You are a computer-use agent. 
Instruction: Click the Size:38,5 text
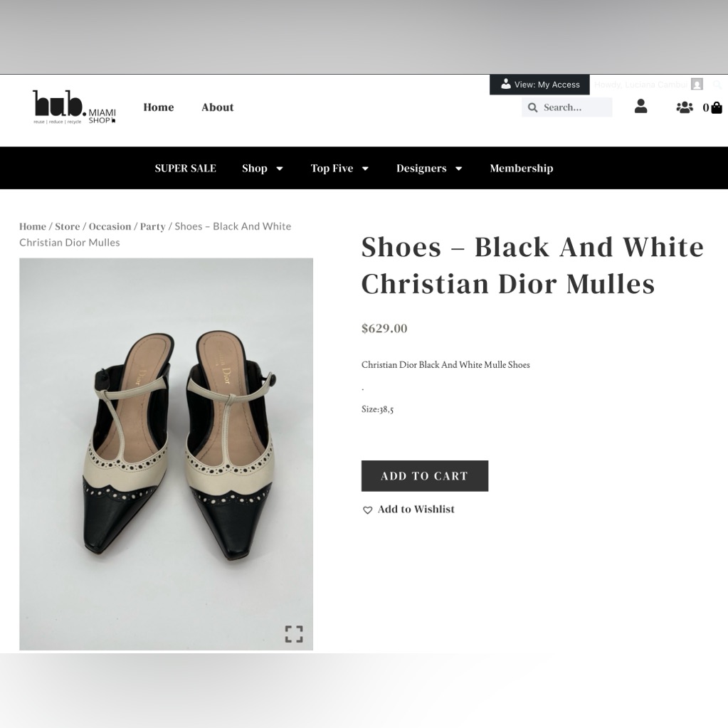point(377,409)
